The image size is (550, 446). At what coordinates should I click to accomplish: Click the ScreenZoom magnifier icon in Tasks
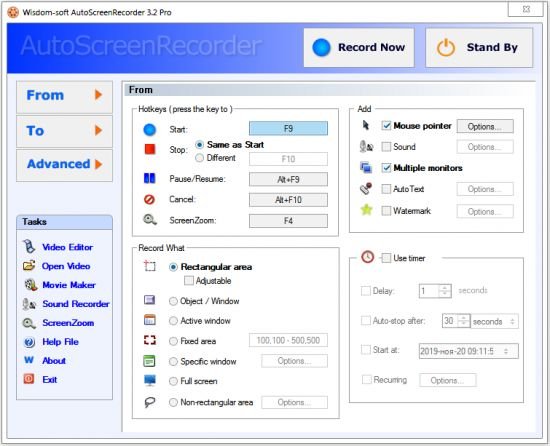click(29, 323)
